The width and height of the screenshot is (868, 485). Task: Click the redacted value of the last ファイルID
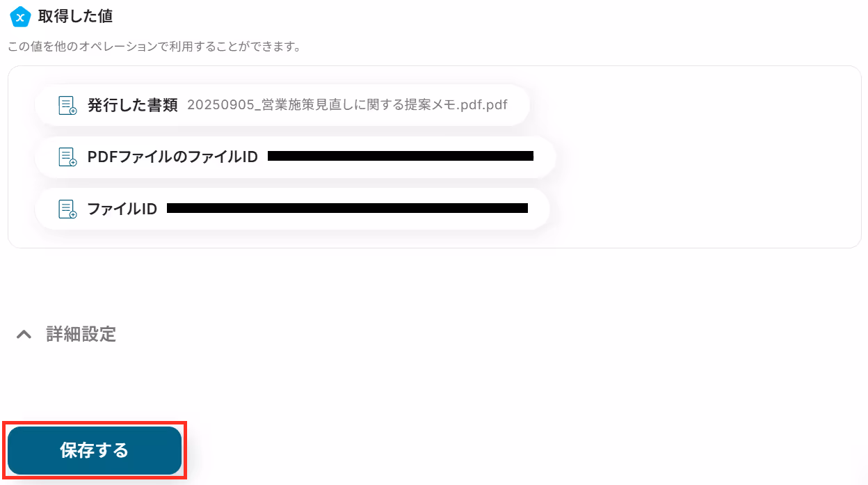pos(347,208)
